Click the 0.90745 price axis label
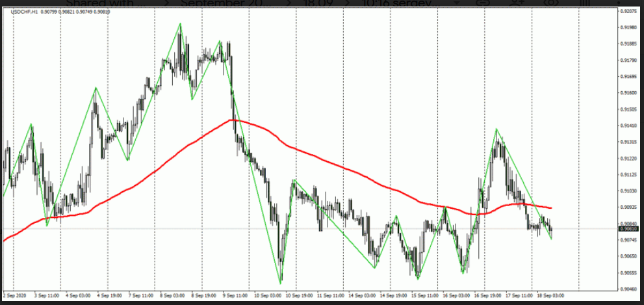 coord(629,239)
